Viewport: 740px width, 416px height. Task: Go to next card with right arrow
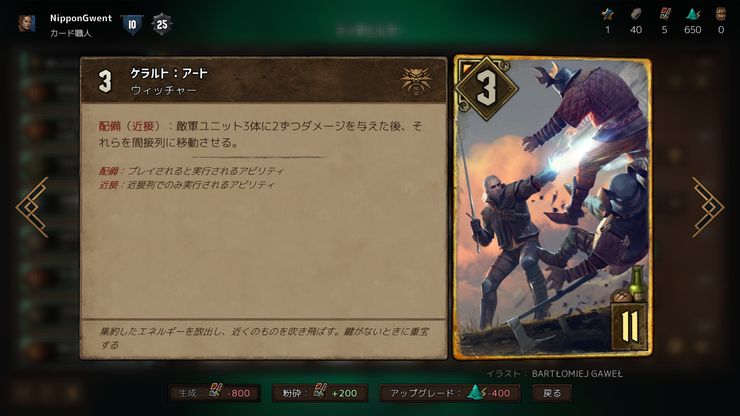[x=708, y=207]
